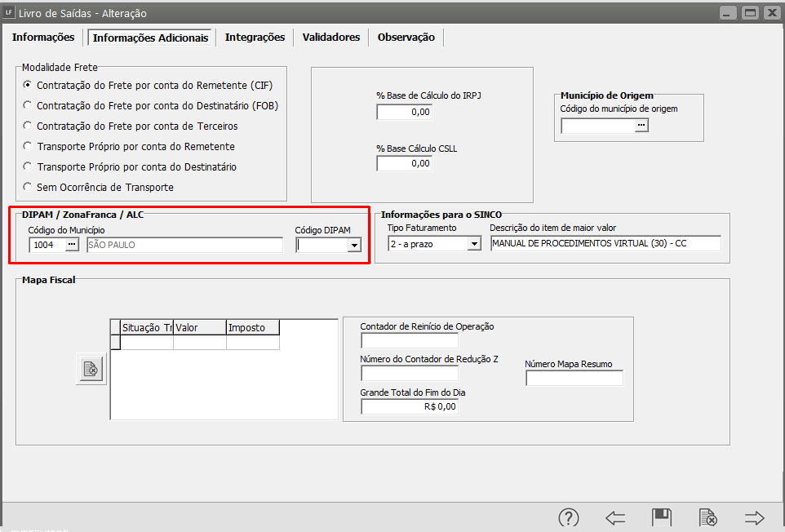Switch to the Observação tab
This screenshot has width=785, height=532.
coord(406,38)
